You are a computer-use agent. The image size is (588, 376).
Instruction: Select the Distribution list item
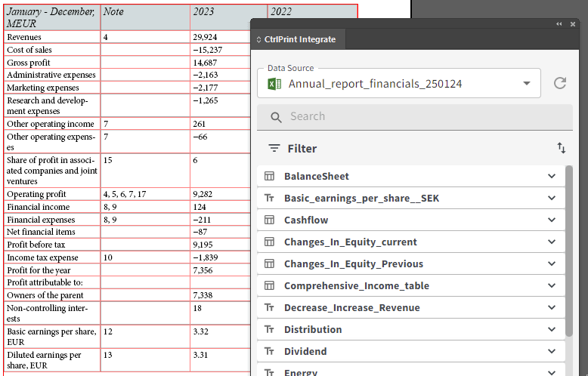click(x=313, y=329)
